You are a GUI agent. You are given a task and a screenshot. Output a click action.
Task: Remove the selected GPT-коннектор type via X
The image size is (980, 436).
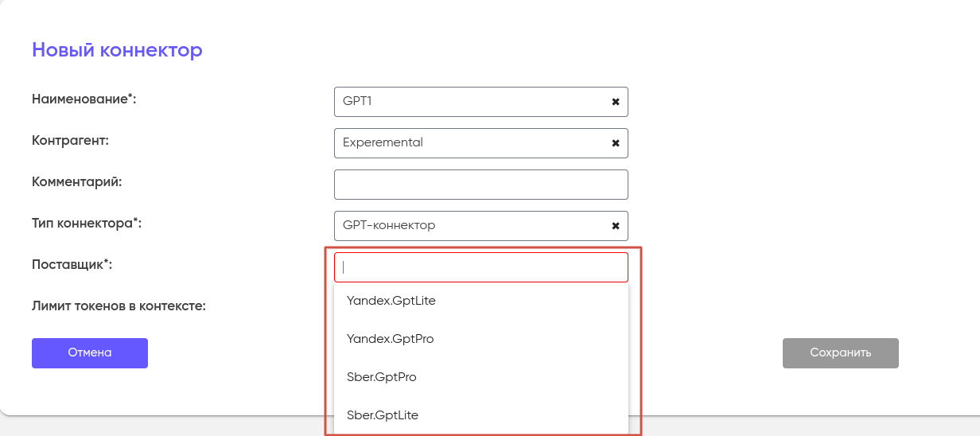[615, 226]
